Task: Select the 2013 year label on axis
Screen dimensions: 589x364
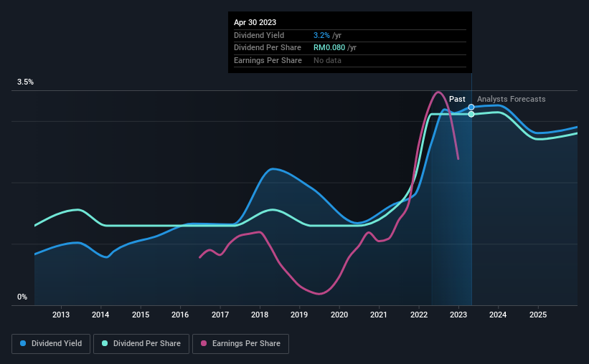Action: click(x=61, y=315)
